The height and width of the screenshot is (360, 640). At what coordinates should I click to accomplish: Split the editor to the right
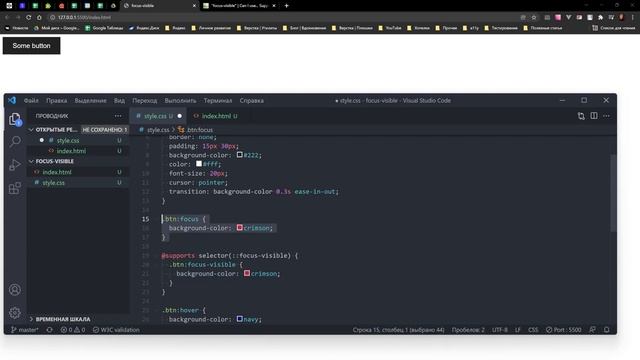(594, 116)
